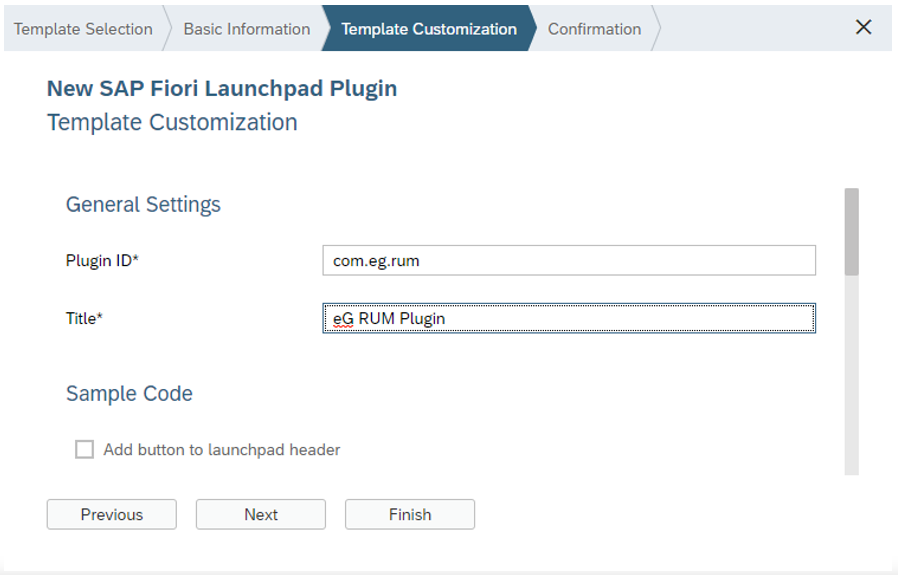The height and width of the screenshot is (575, 898).
Task: Click the Title input field
Action: coord(569,318)
